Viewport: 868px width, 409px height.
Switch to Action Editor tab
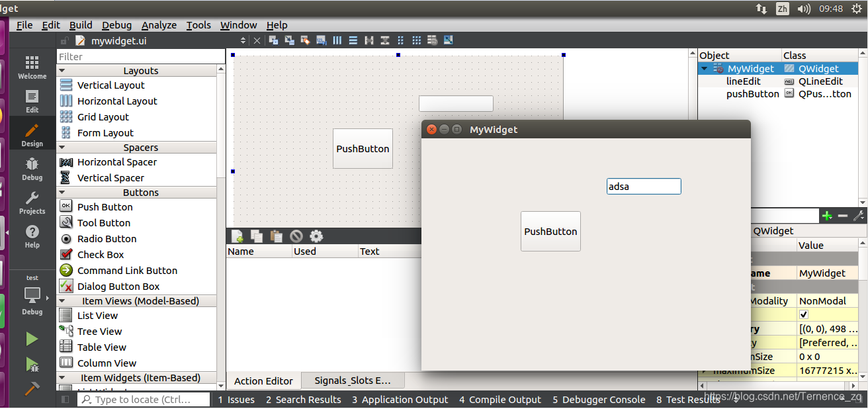coord(263,381)
